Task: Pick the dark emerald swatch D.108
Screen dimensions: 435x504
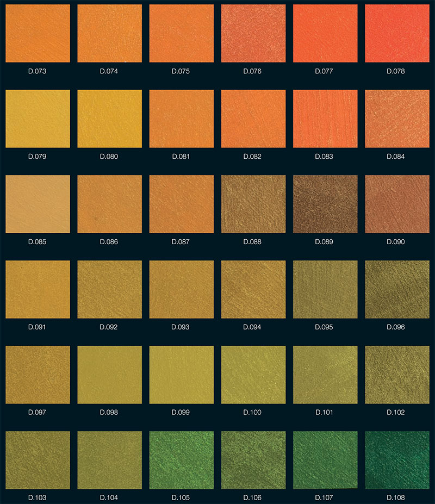Action: click(397, 460)
